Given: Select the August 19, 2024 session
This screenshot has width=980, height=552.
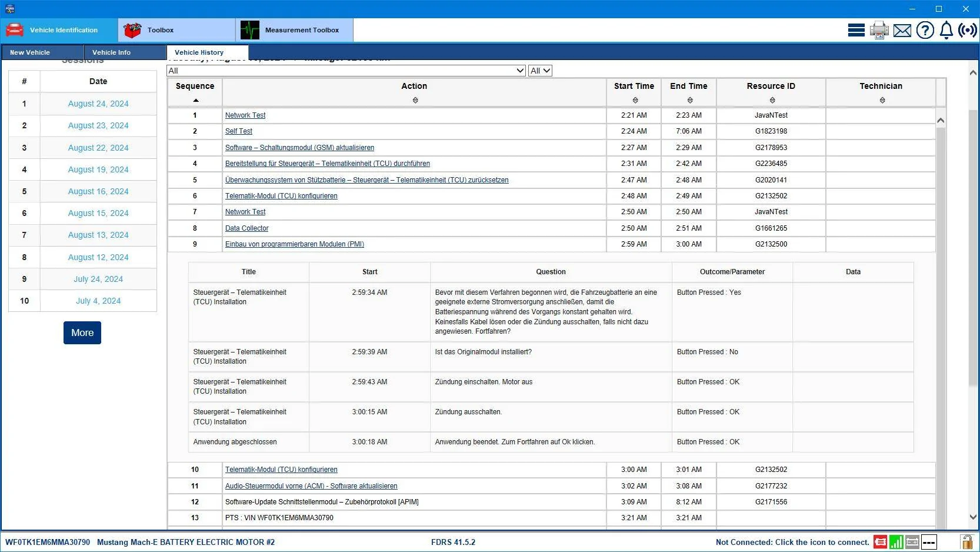Looking at the screenshot, I should coord(98,169).
